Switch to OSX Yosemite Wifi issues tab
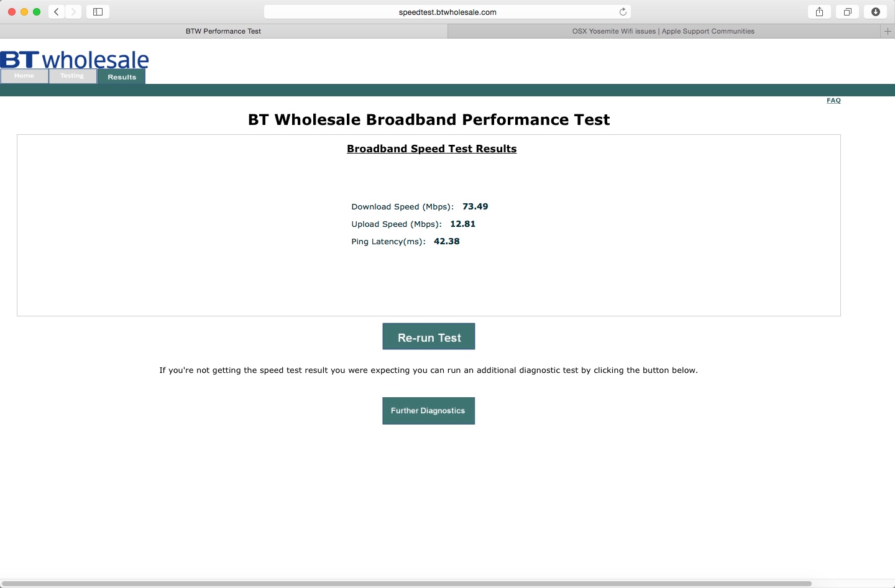 pos(664,31)
